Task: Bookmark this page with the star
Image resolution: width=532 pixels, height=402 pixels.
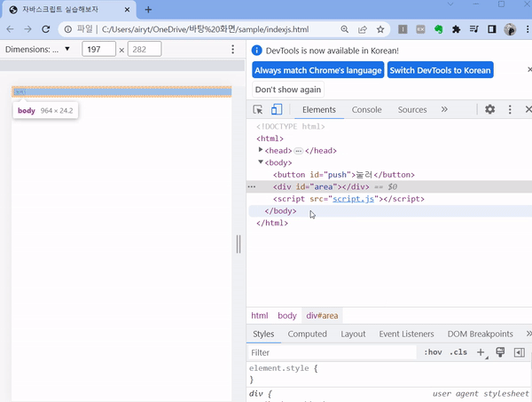Action: 380,29
